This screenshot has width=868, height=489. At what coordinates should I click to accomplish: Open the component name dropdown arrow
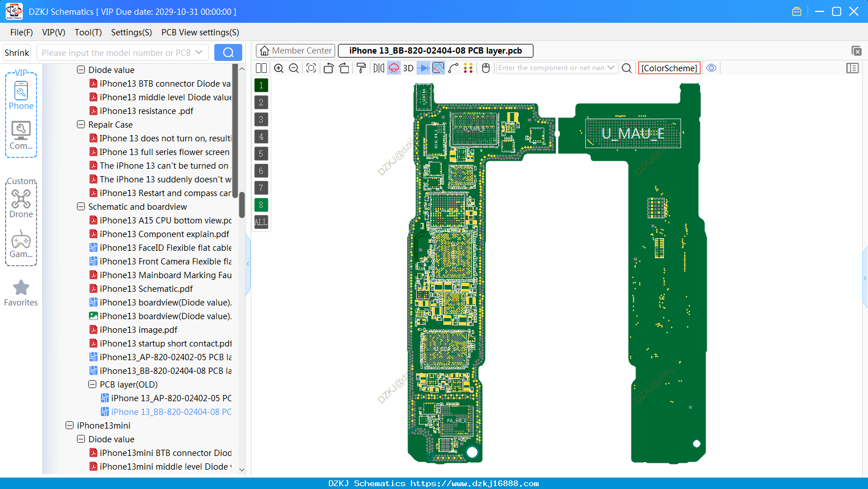[612, 68]
